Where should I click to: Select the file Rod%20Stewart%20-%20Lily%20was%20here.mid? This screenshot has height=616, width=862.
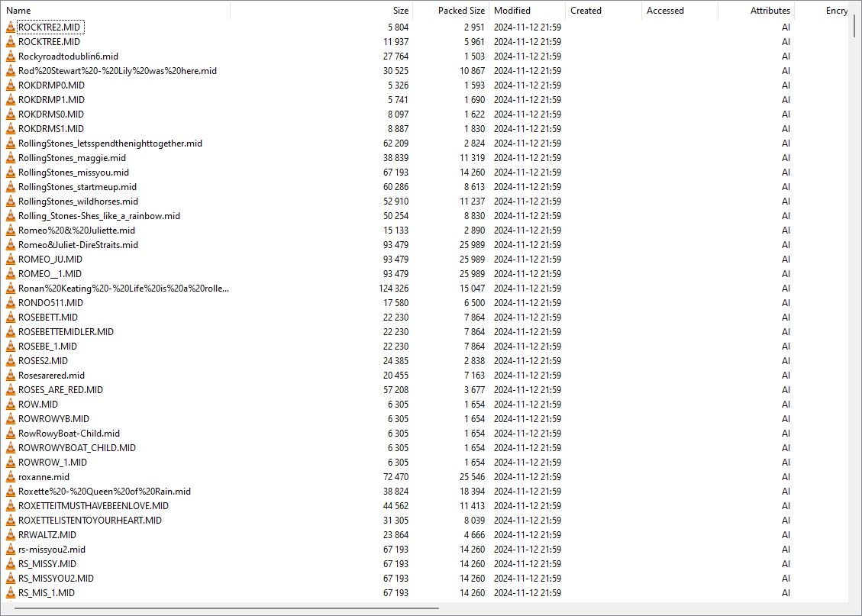point(117,71)
